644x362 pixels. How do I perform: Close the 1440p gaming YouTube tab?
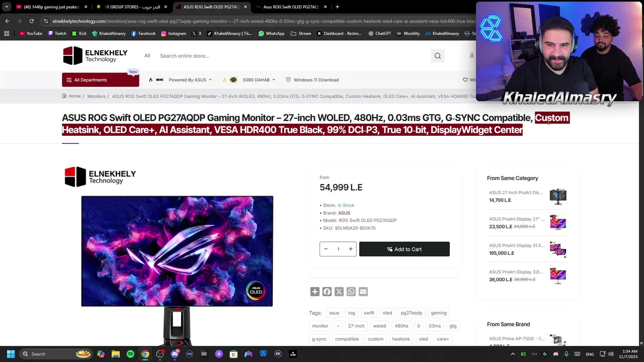86,7
